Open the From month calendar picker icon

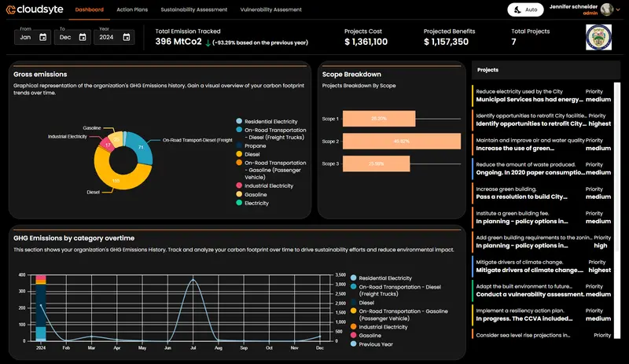[42, 37]
